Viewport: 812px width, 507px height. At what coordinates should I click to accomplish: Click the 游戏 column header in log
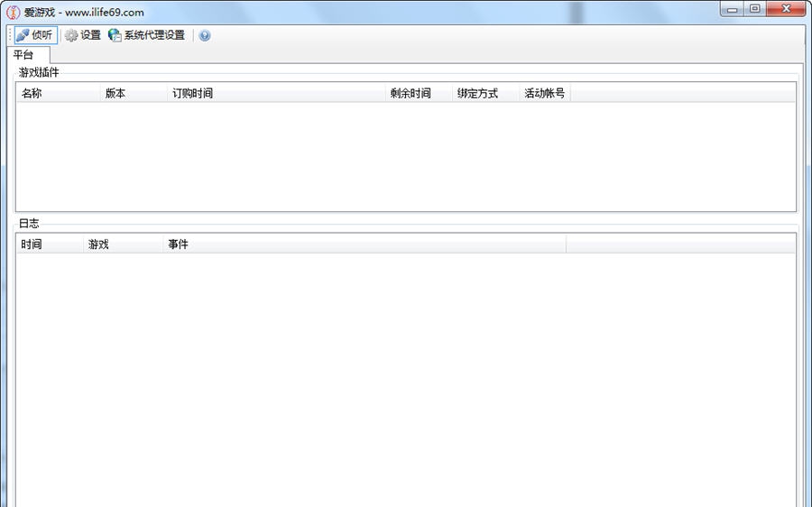click(x=124, y=244)
